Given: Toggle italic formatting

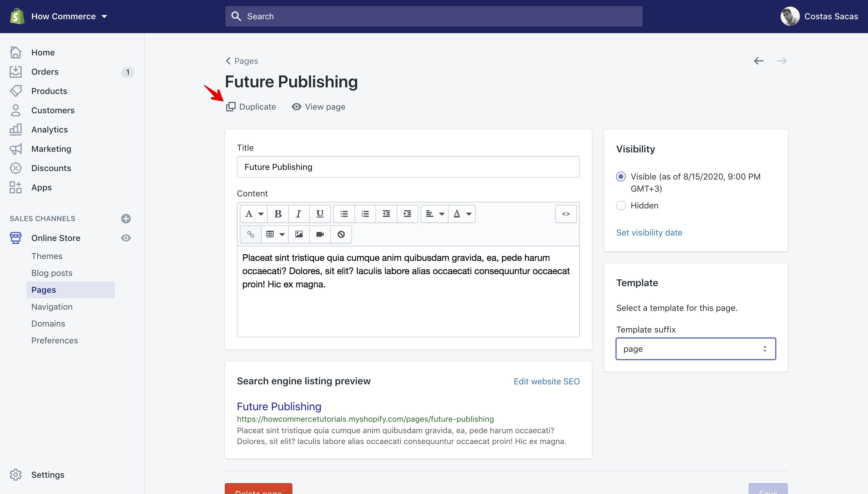Looking at the screenshot, I should 299,214.
